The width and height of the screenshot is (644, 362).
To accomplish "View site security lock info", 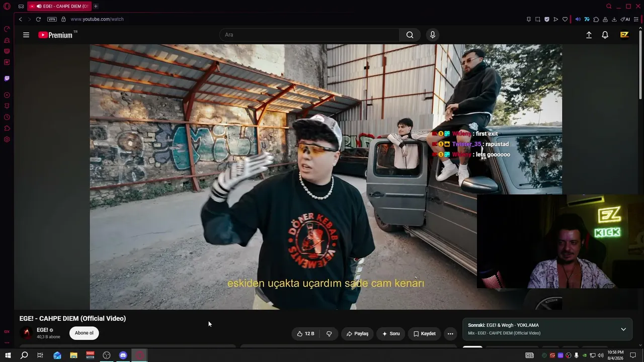I will (x=63, y=19).
